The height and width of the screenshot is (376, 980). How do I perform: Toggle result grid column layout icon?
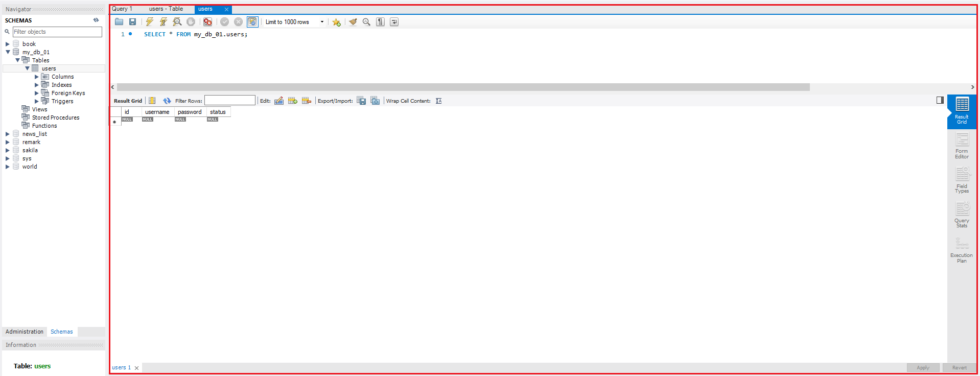click(152, 101)
